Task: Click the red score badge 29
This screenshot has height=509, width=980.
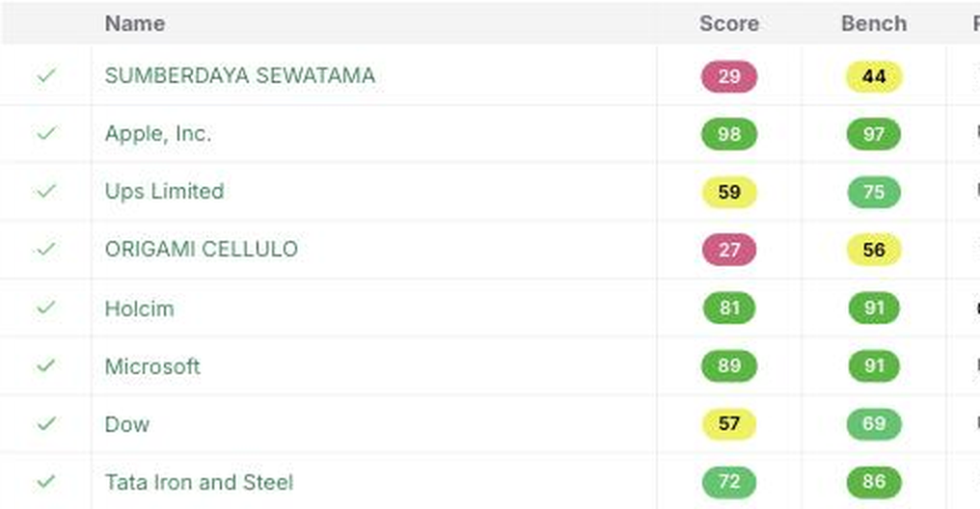Action: pyautogui.click(x=729, y=76)
